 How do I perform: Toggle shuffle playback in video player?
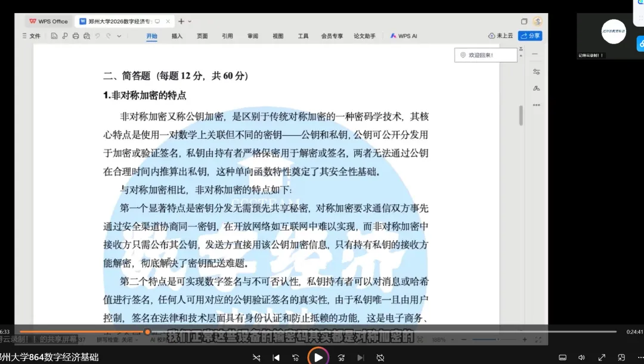[x=256, y=358]
